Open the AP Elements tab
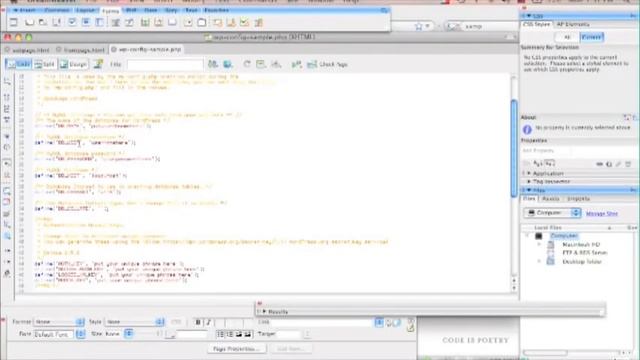This screenshot has width=640, height=360. point(573,24)
